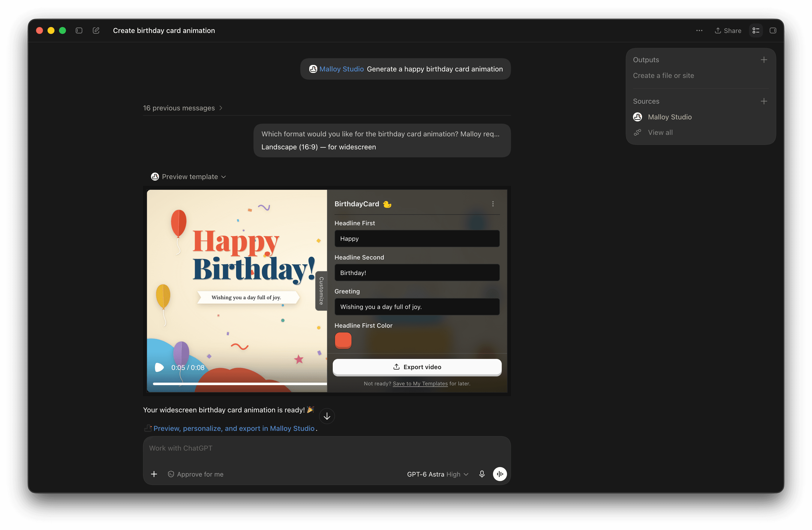Click the plus attachment icon in composer

click(x=154, y=474)
